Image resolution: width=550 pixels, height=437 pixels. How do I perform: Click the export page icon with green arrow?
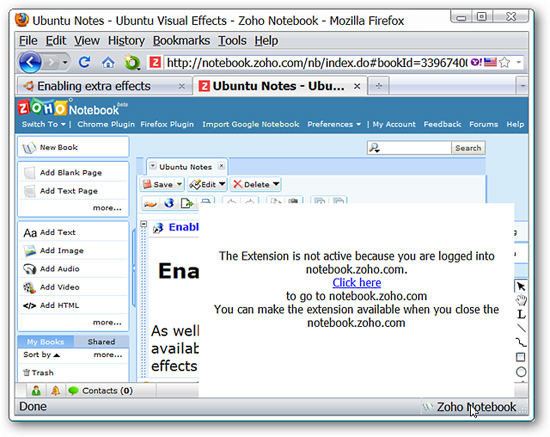(187, 203)
